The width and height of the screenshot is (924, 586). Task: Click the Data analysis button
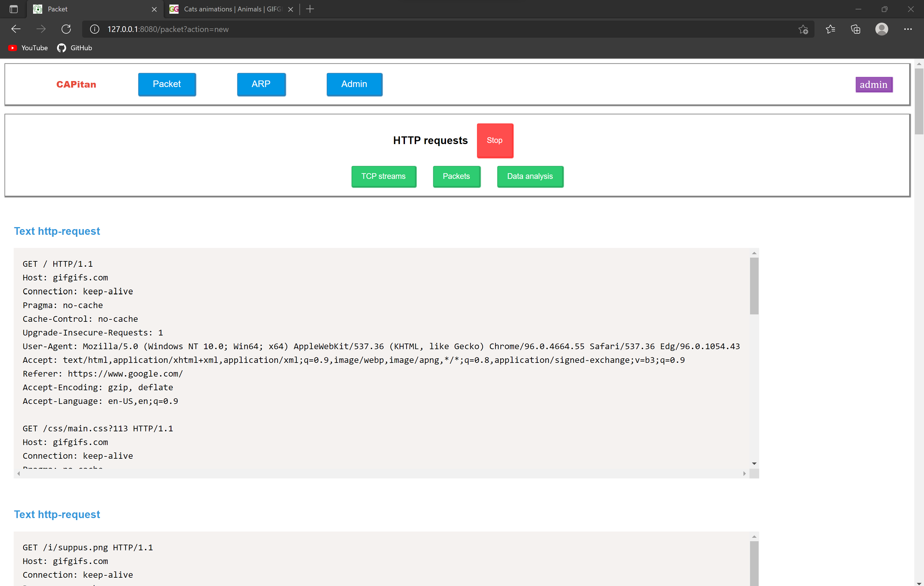click(x=530, y=177)
